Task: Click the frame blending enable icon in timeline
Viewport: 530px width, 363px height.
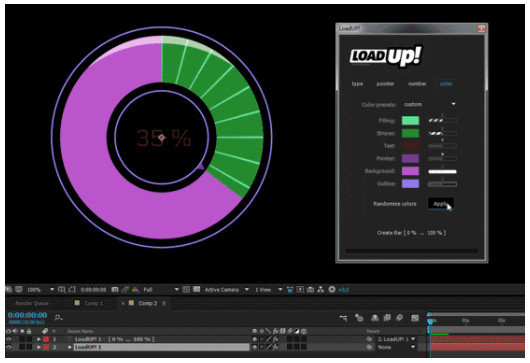Action: 387,318
